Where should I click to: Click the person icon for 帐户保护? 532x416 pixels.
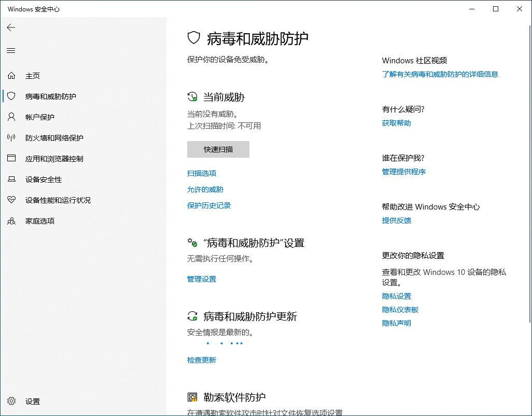[11, 117]
